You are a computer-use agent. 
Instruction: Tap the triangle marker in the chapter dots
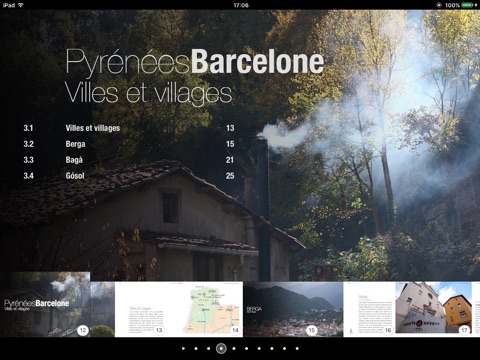coord(183,348)
